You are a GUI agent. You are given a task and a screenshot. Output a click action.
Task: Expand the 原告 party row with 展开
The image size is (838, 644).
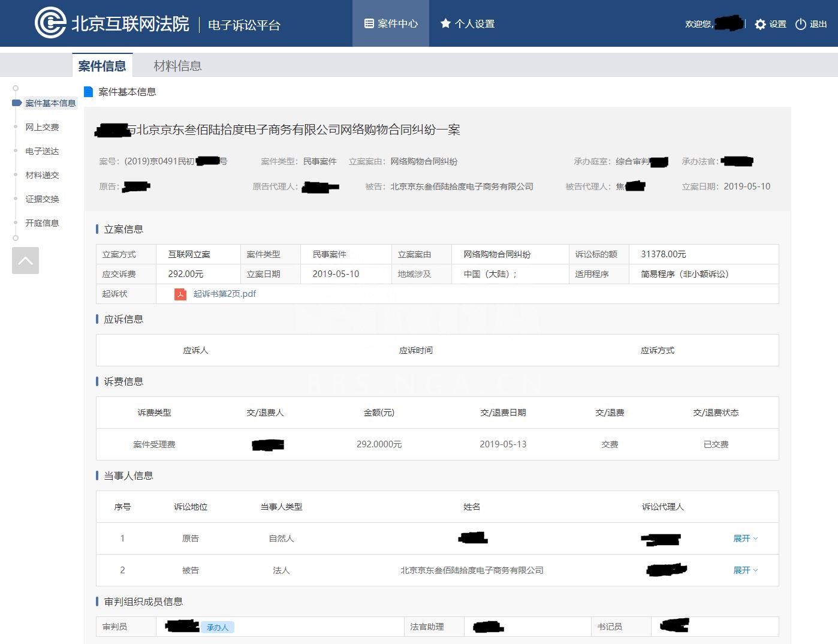[745, 538]
